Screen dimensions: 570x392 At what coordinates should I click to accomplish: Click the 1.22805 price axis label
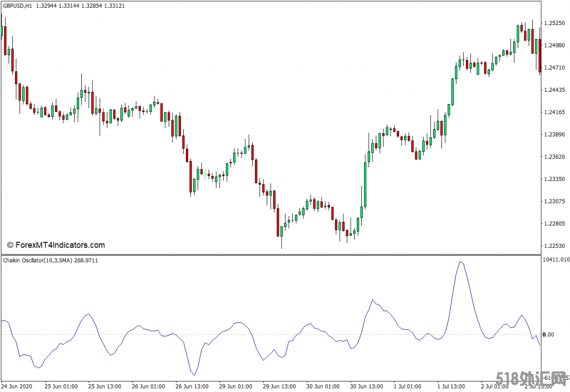coord(554,224)
